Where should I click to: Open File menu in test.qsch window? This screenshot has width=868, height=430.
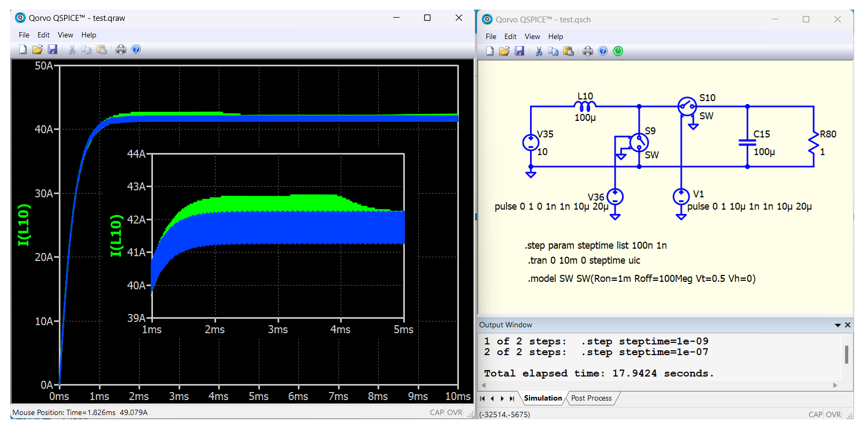coord(491,36)
